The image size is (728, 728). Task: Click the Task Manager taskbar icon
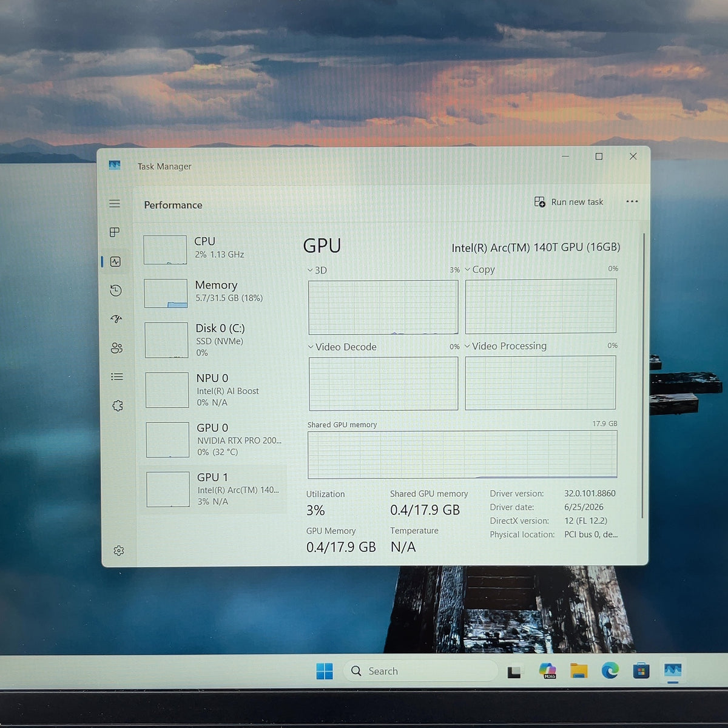pos(672,670)
